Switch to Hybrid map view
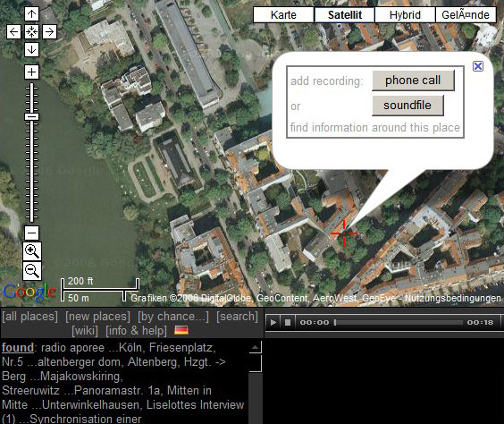The height and width of the screenshot is (424, 504). [405, 15]
